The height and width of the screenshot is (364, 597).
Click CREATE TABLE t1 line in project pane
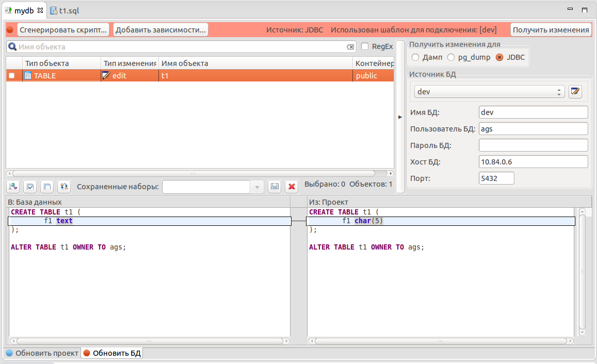[x=344, y=212]
